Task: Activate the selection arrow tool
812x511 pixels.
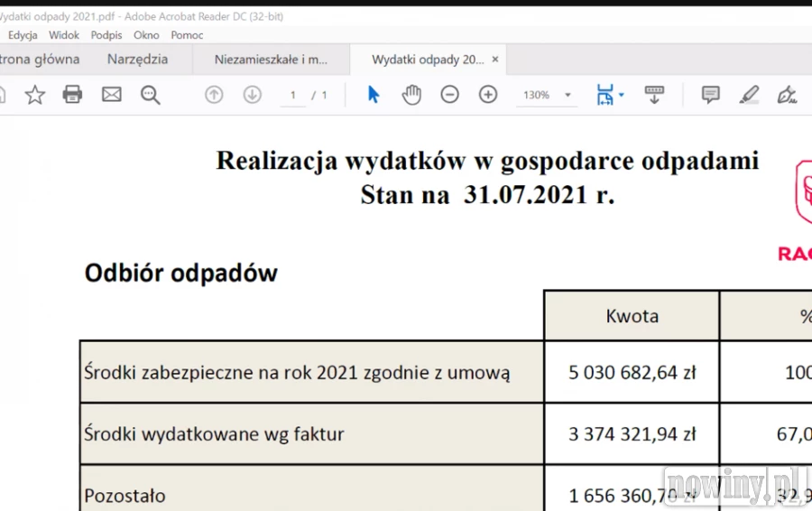Action: click(374, 95)
